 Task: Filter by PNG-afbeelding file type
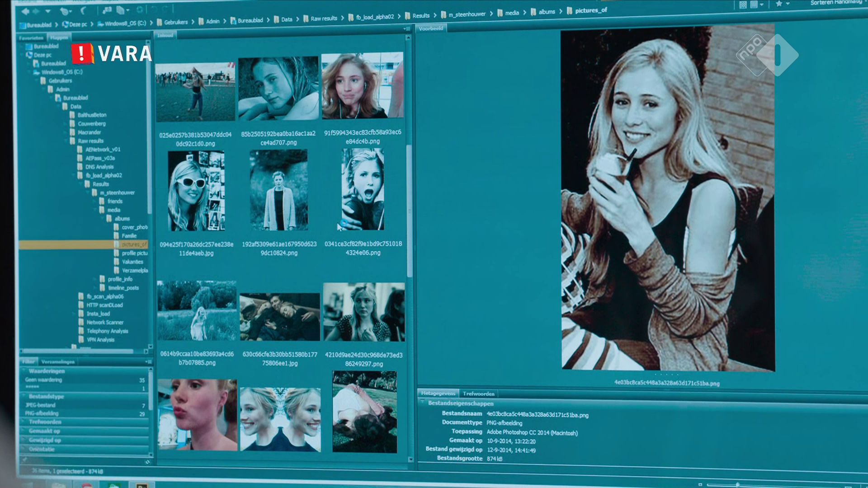(x=42, y=413)
